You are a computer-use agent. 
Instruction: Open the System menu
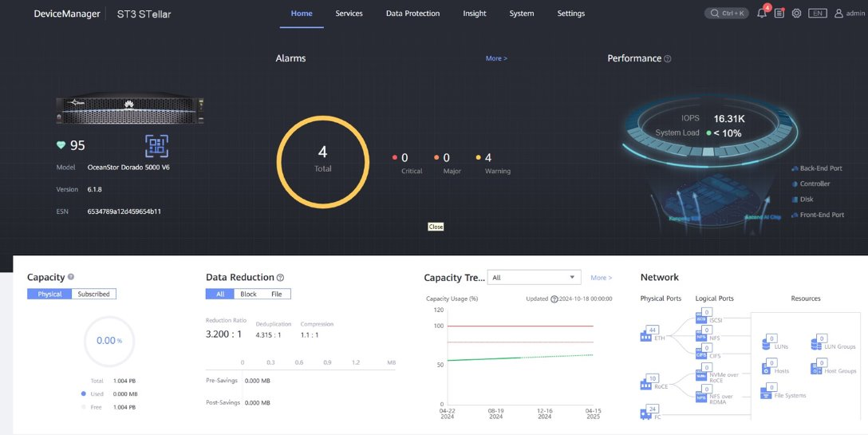point(522,14)
